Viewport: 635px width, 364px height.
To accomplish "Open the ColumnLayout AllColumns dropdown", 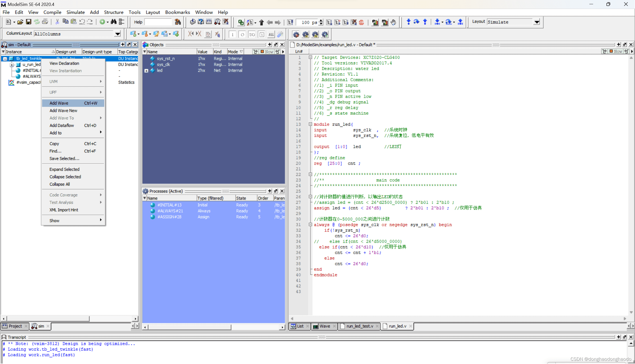I will [x=117, y=33].
